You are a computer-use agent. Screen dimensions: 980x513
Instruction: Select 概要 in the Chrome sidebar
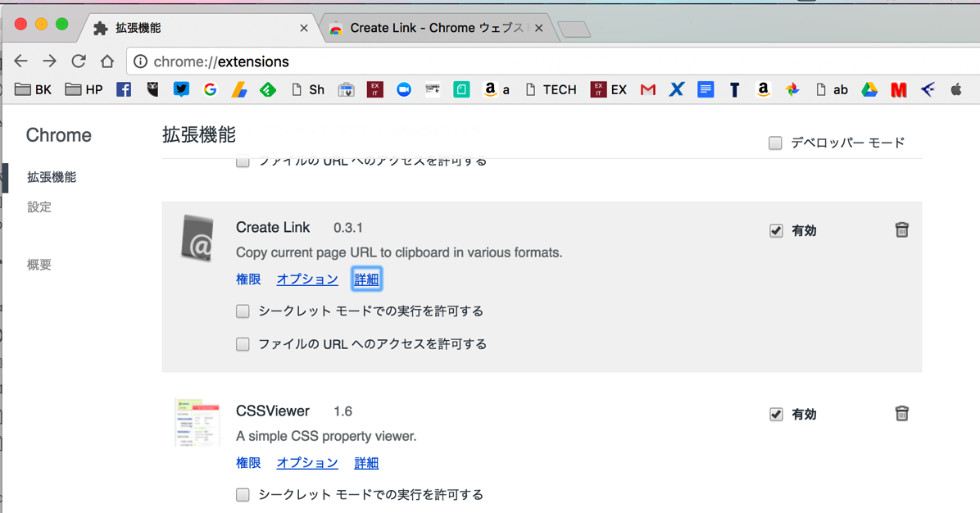coord(39,265)
